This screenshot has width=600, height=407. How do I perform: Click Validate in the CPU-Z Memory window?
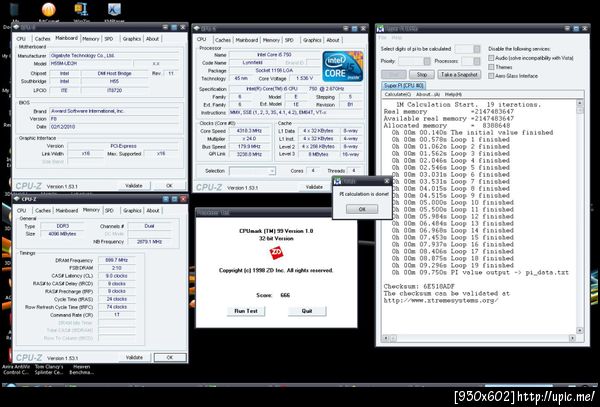coord(134,357)
